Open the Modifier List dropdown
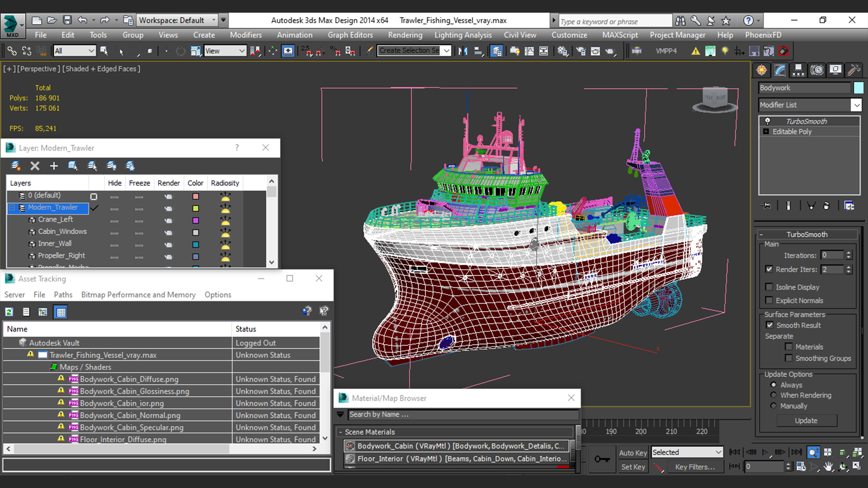The image size is (868, 488). click(x=810, y=105)
